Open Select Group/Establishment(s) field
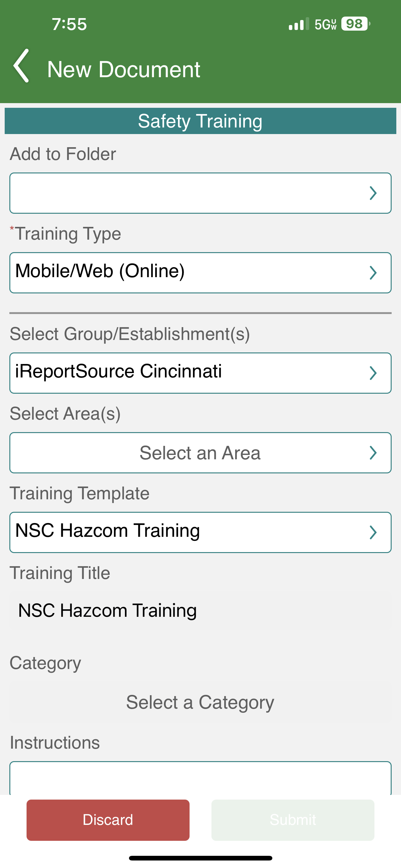 200,373
